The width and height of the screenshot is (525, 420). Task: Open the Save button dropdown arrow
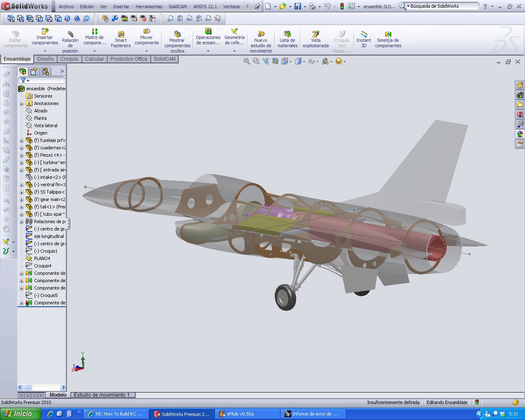pos(305,7)
